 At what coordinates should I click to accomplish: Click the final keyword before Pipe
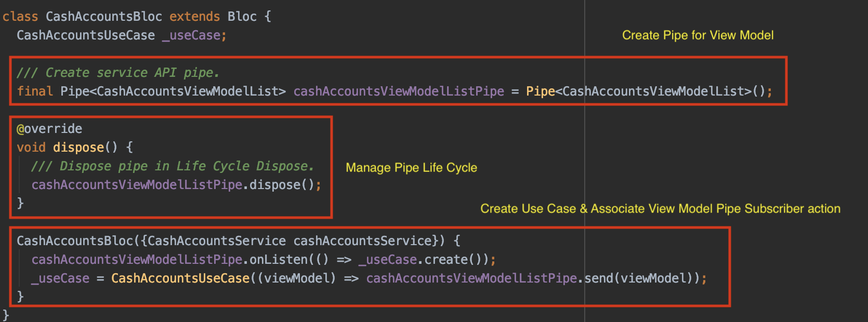pyautogui.click(x=34, y=91)
